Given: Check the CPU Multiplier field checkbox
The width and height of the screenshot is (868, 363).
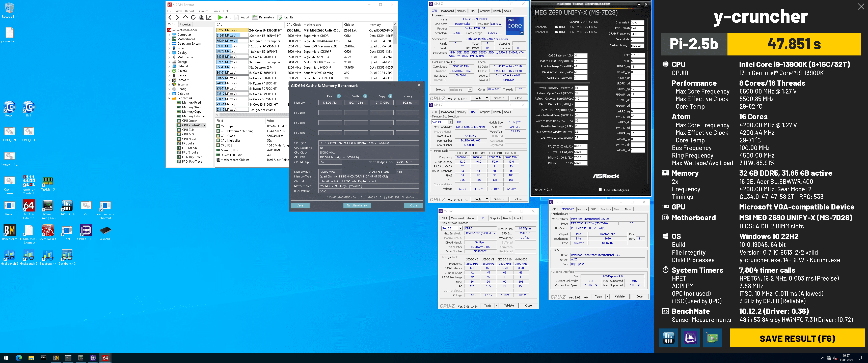Looking at the screenshot, I should pos(218,141).
